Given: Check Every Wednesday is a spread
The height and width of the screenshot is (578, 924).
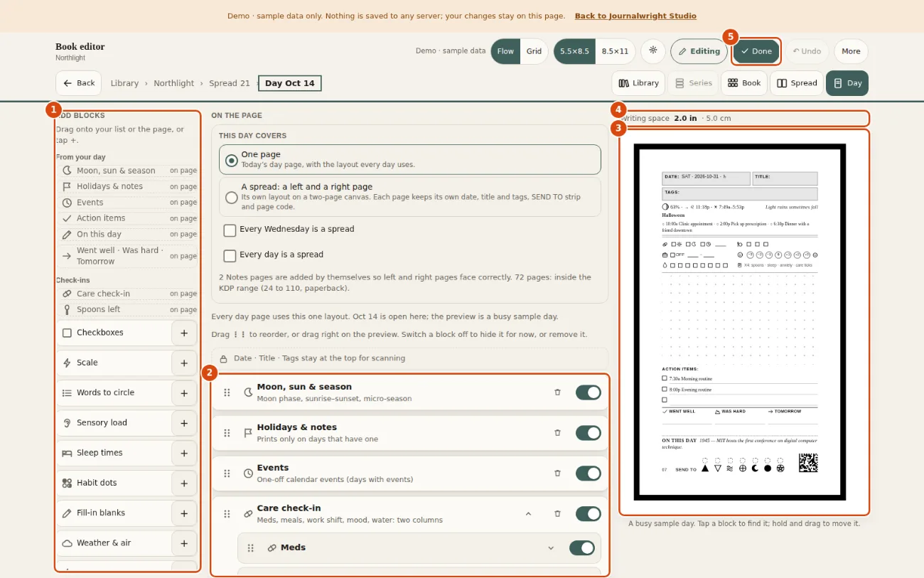Looking at the screenshot, I should point(230,230).
